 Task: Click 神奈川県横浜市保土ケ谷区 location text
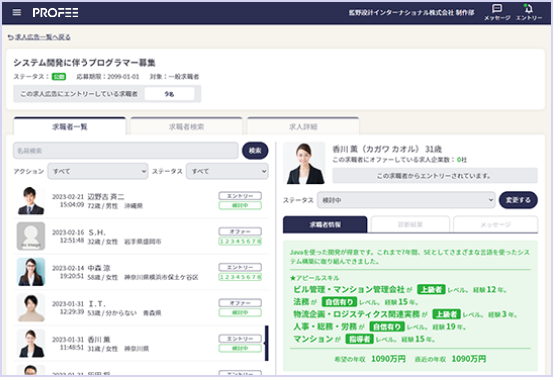click(x=161, y=277)
